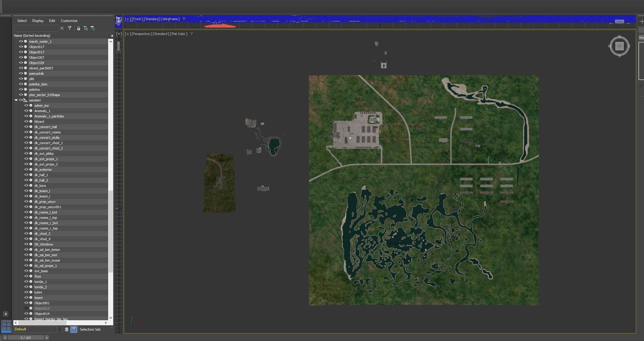644x341 pixels.
Task: Click the perspective viewport filter funnel icon
Action: coord(192,34)
